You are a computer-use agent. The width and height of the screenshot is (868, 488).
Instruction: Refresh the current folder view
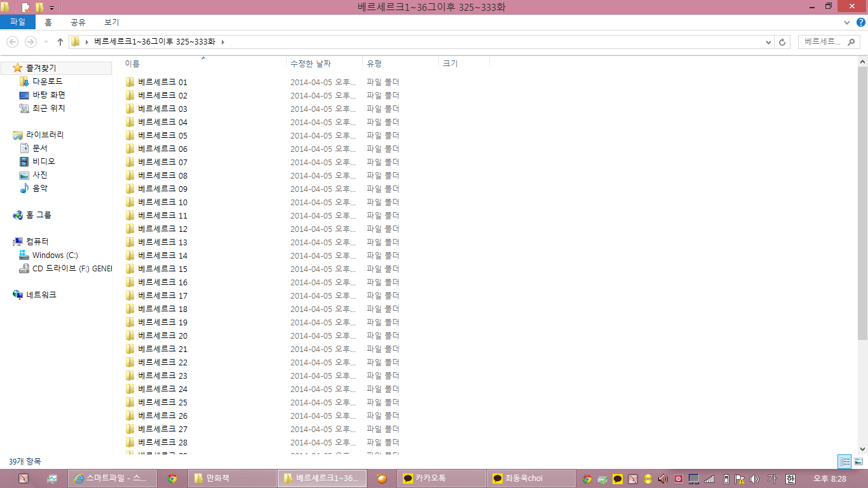[782, 42]
